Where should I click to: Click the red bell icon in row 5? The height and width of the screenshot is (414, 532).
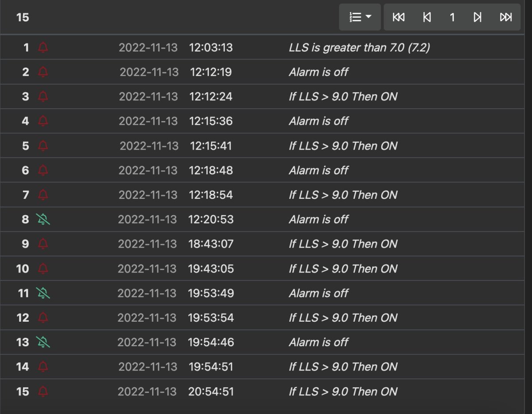click(x=43, y=146)
